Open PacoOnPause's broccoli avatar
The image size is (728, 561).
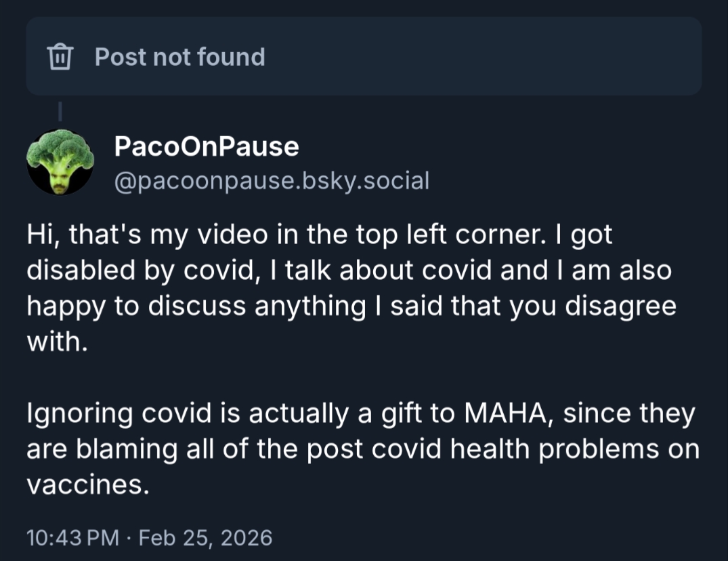[x=60, y=162]
